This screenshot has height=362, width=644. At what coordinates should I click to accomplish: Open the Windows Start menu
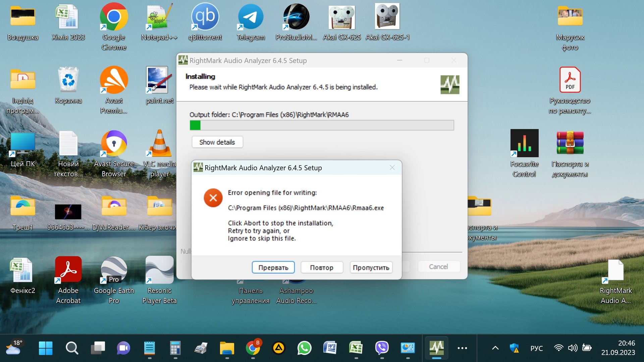pos(46,348)
